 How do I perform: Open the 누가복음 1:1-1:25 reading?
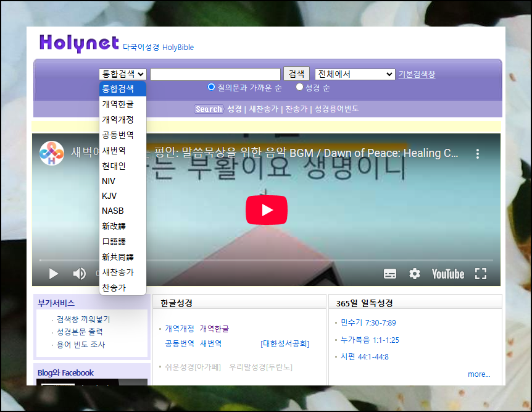[x=370, y=340]
